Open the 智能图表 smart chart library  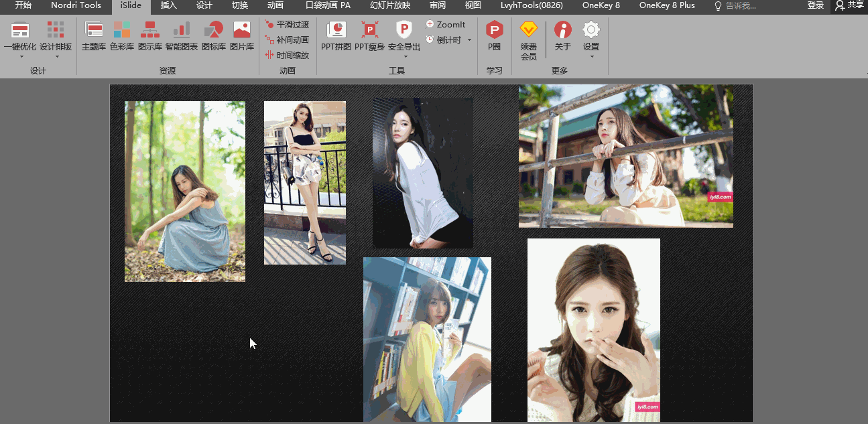click(182, 36)
